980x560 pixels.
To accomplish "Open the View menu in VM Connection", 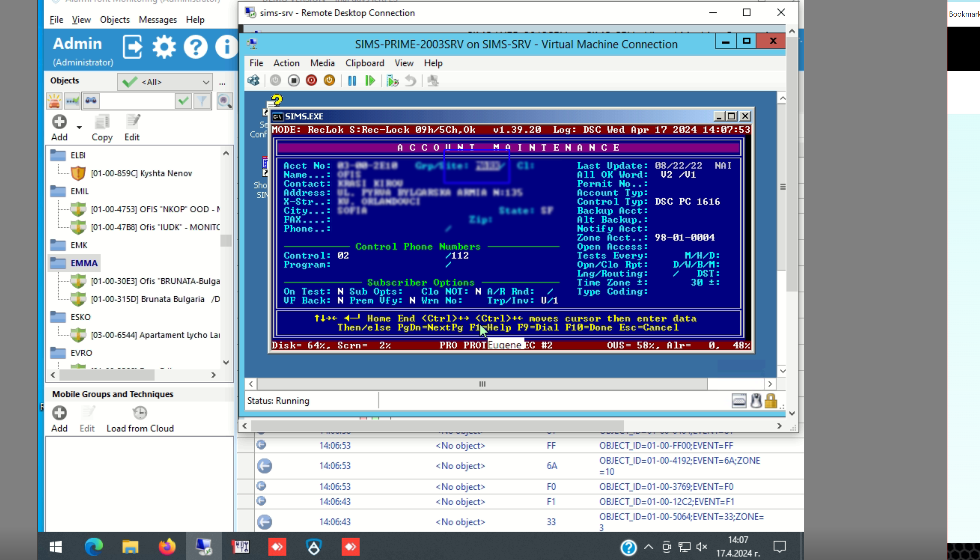I will point(404,63).
